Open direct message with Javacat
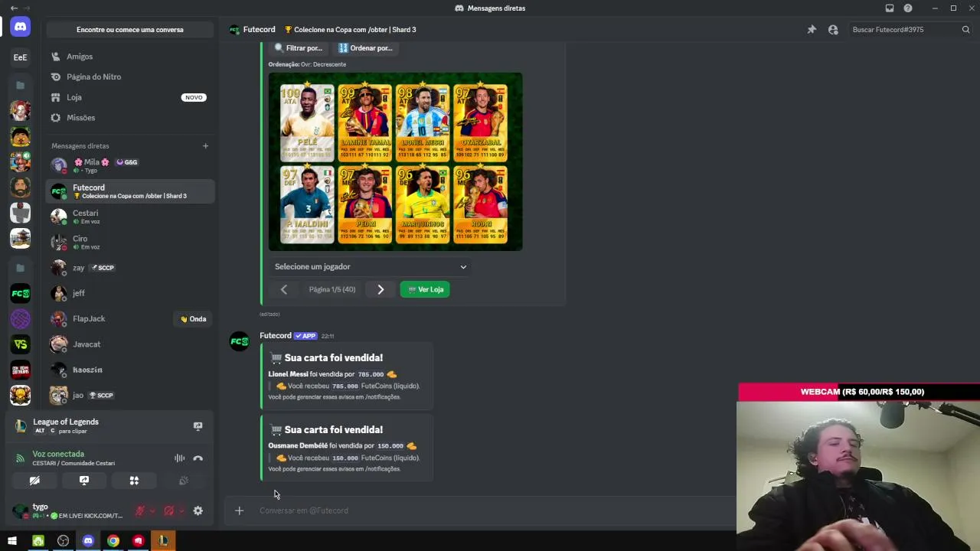This screenshot has height=551, width=980. tap(130, 344)
